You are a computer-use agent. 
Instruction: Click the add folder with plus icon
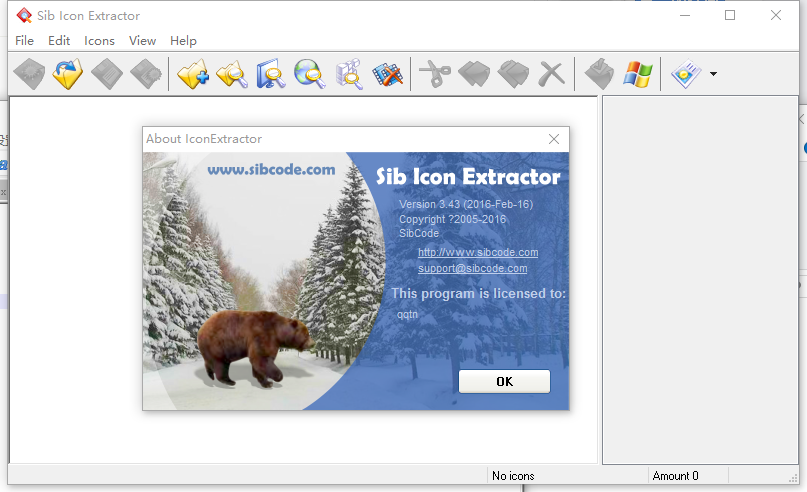193,74
